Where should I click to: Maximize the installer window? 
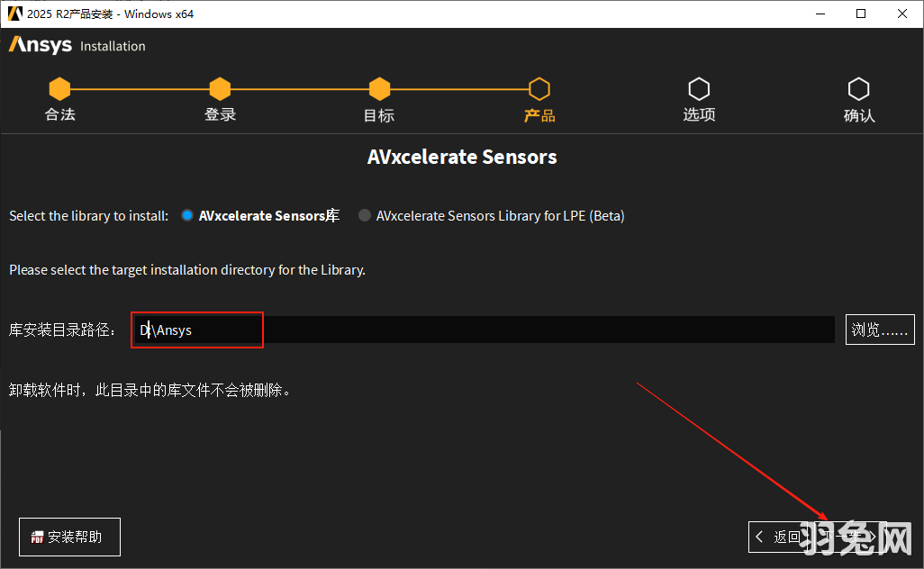[x=861, y=14]
